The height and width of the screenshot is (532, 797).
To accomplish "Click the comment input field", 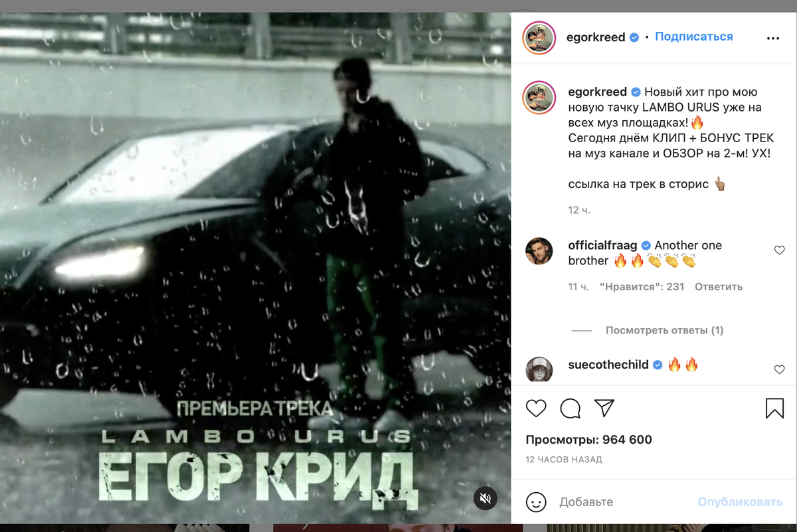I will coord(624,502).
